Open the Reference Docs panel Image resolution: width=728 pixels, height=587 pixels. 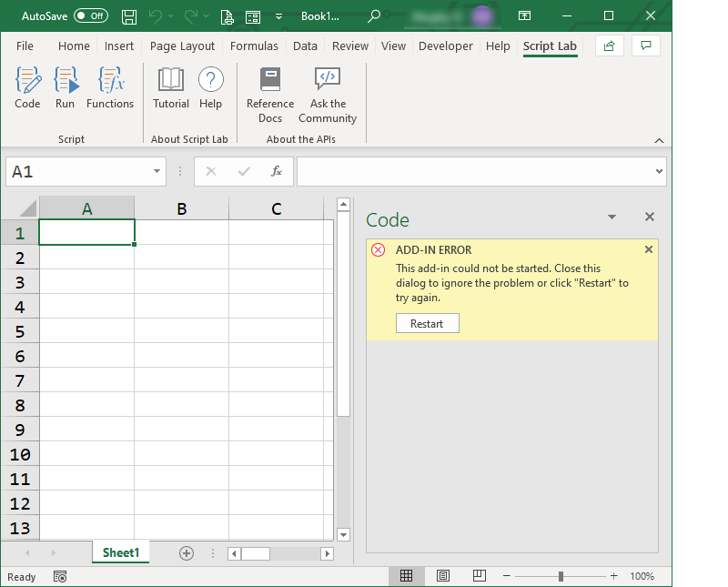pyautogui.click(x=269, y=91)
